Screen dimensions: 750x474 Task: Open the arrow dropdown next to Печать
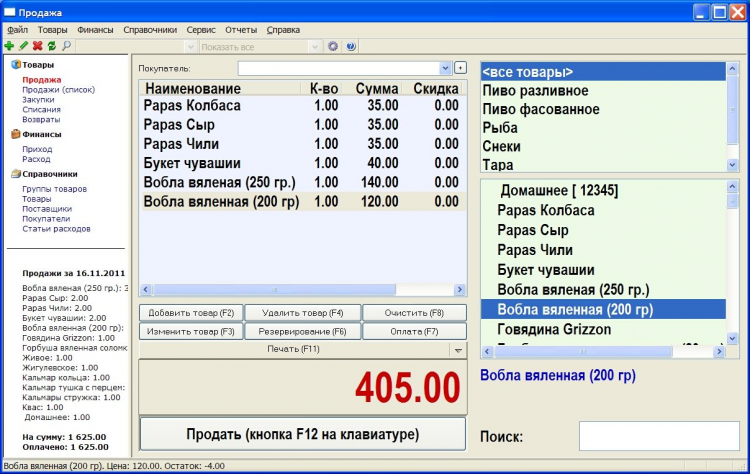click(x=458, y=350)
